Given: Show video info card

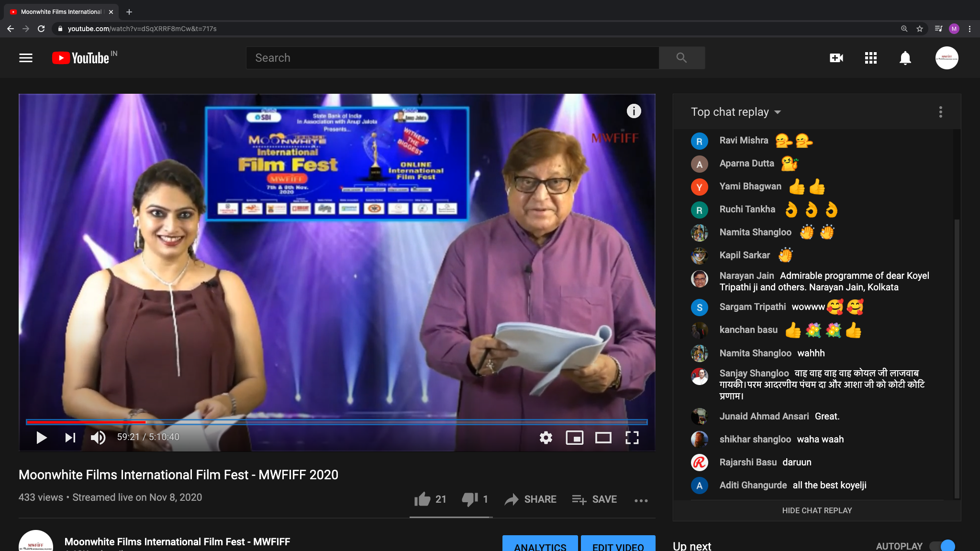Looking at the screenshot, I should click(x=634, y=111).
